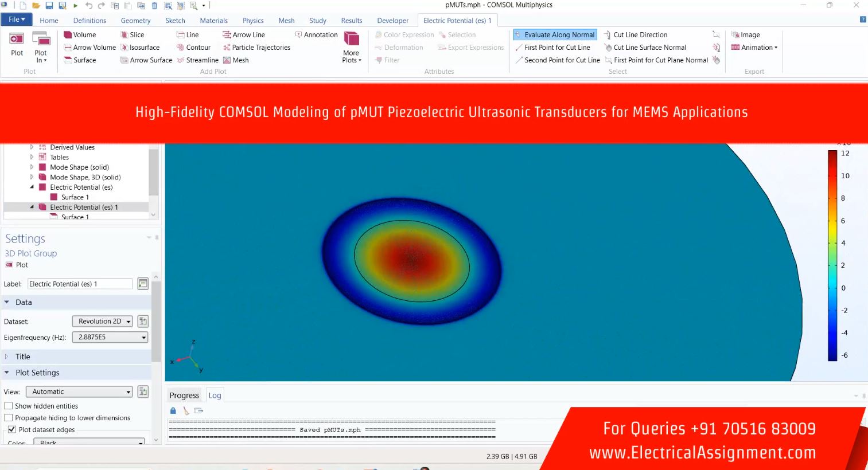Check Propagate hiding to lower dimensions
868x470 pixels.
pyautogui.click(x=9, y=418)
